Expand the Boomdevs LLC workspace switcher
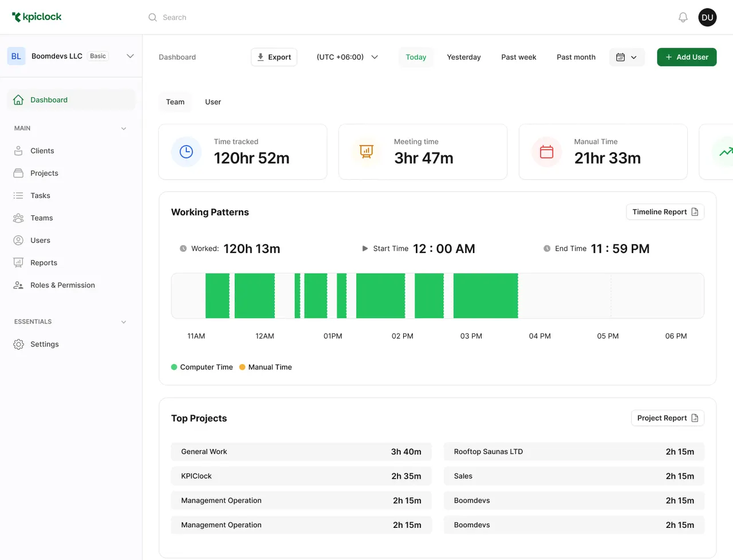Viewport: 733px width, 560px height. 130,56
